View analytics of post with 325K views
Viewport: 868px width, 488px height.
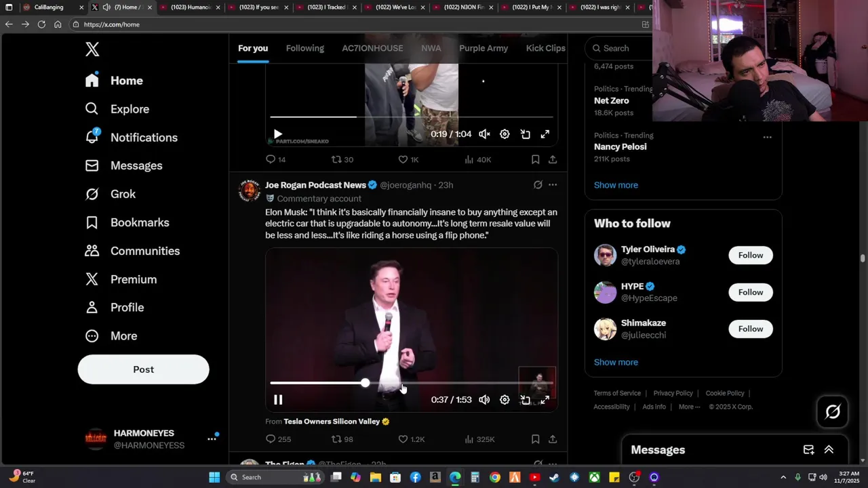click(x=479, y=439)
